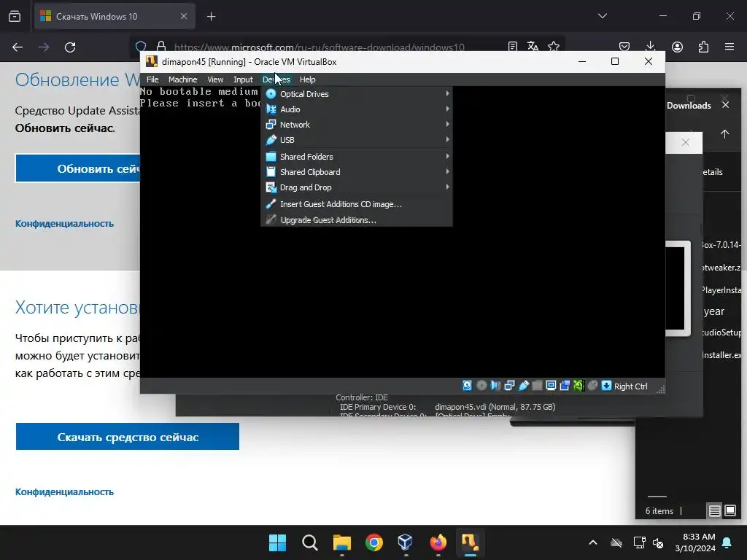
Task: Click the site lock padlock icon
Action: pos(161,46)
